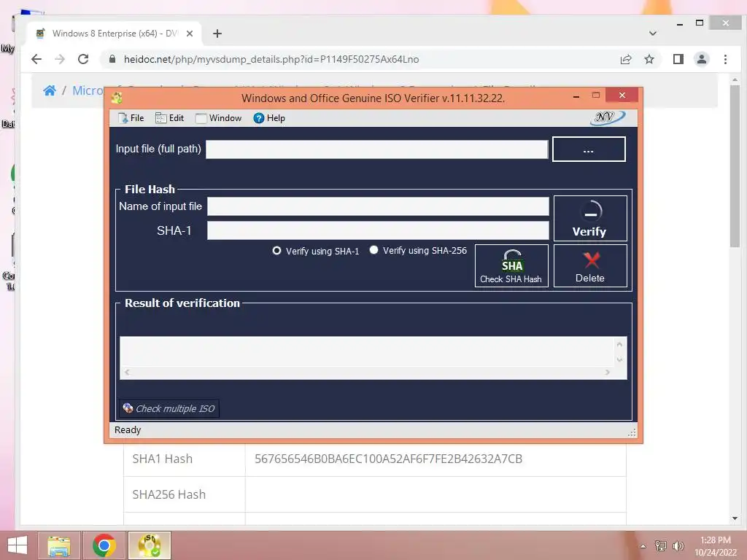
Task: Click the Chrome page scroll-down arrow
Action: 734,518
